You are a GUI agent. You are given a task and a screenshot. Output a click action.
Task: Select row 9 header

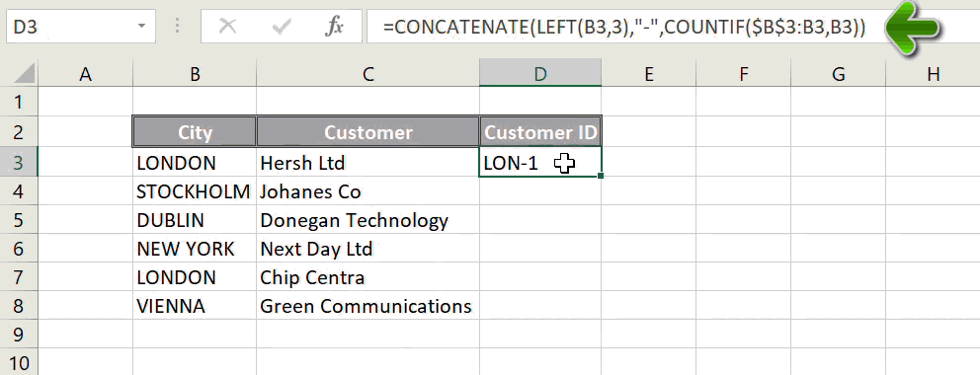coord(20,335)
